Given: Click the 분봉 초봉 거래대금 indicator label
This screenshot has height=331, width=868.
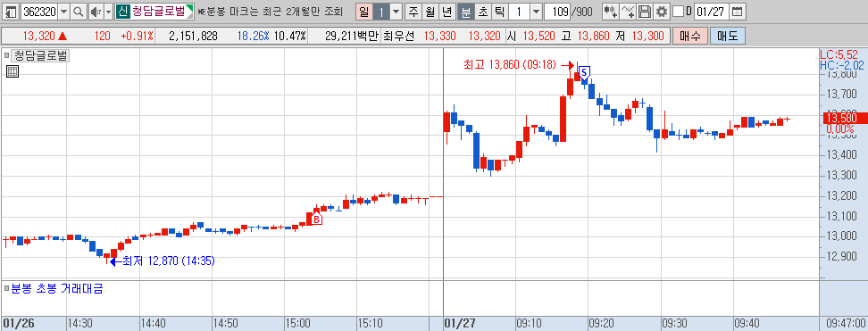Looking at the screenshot, I should (56, 288).
